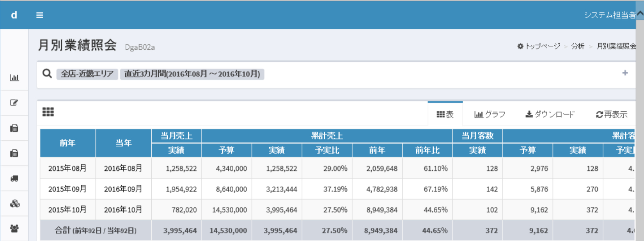Image resolution: width=644 pixels, height=241 pixels.
Task: Open the システム担当者 user menu
Action: tap(610, 15)
